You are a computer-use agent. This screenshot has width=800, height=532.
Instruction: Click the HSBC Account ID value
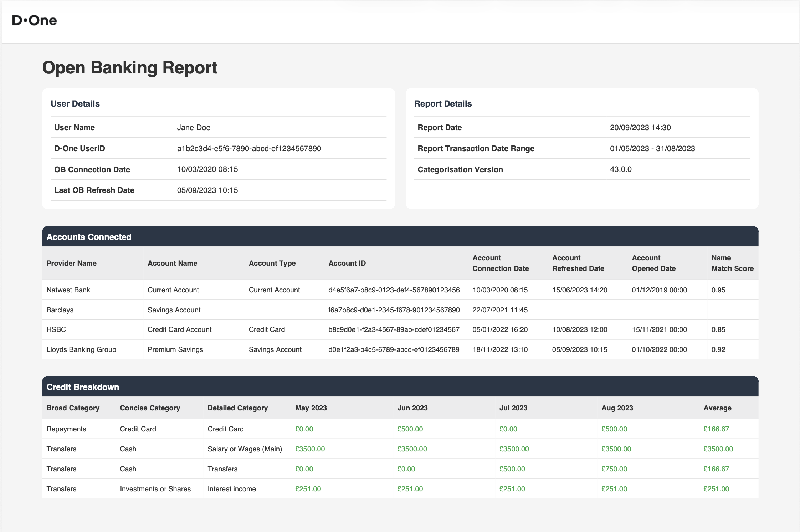pyautogui.click(x=394, y=329)
